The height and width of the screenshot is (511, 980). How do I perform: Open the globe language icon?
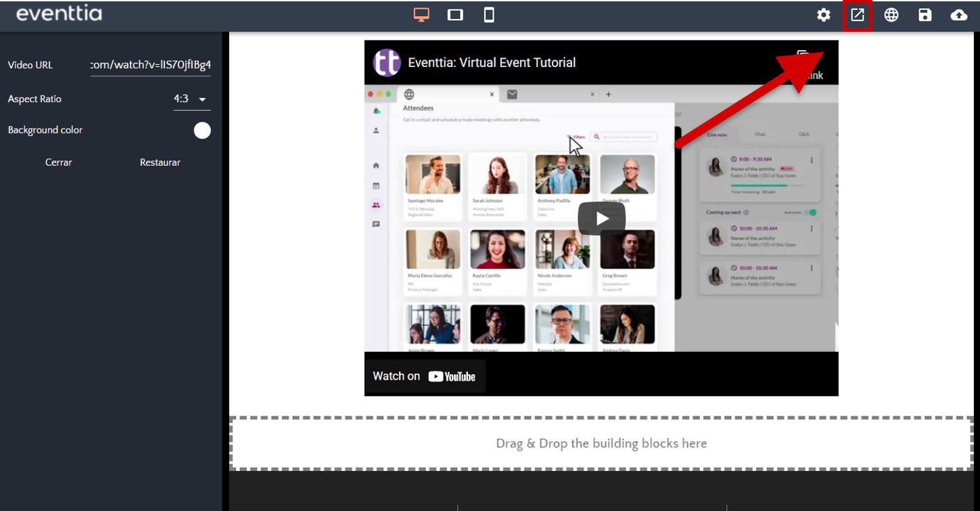click(891, 15)
